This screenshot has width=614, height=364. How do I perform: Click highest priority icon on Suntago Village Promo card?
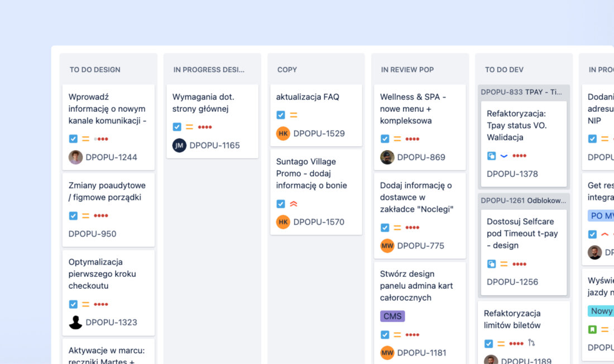294,204
